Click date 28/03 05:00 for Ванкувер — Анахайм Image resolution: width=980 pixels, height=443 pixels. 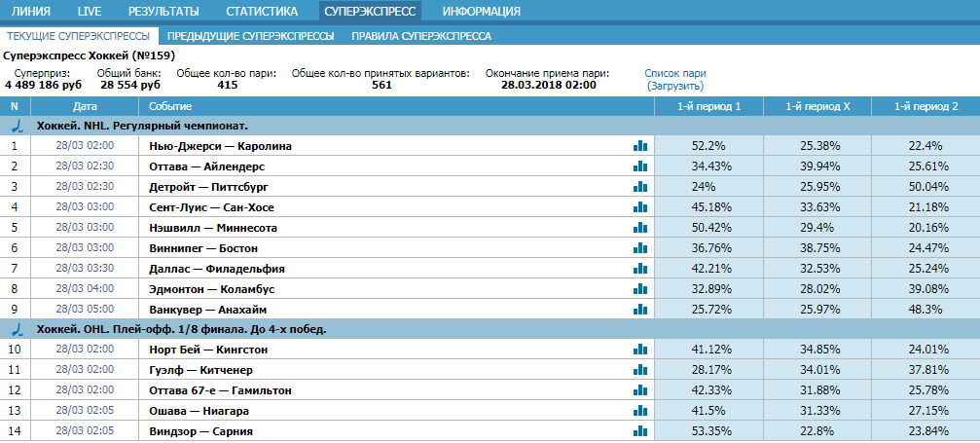tap(85, 309)
